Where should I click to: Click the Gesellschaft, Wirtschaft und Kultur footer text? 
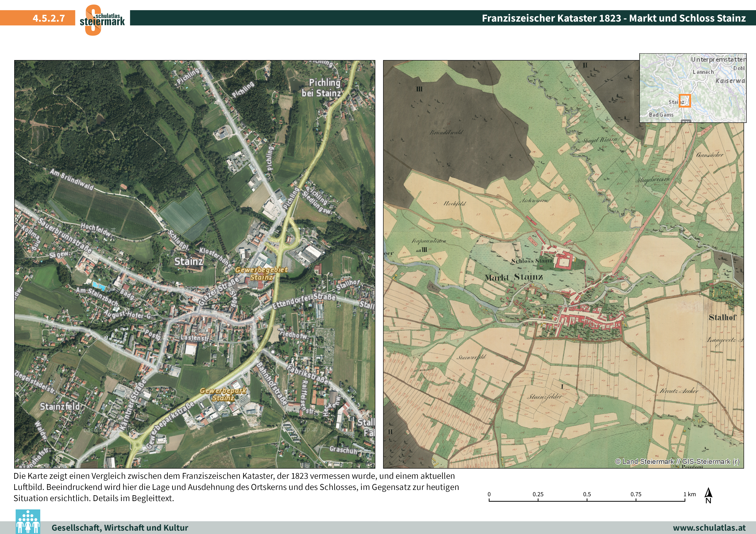(x=120, y=528)
